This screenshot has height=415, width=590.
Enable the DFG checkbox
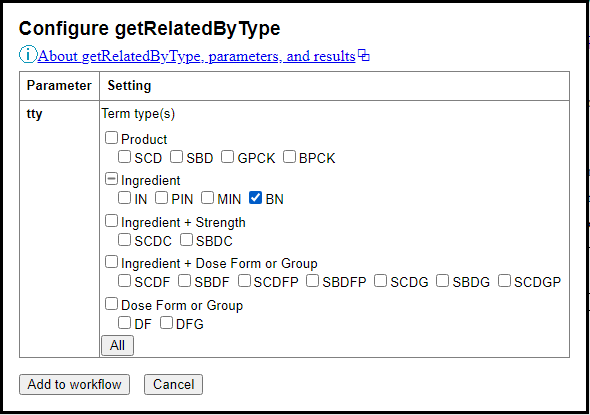coord(166,322)
